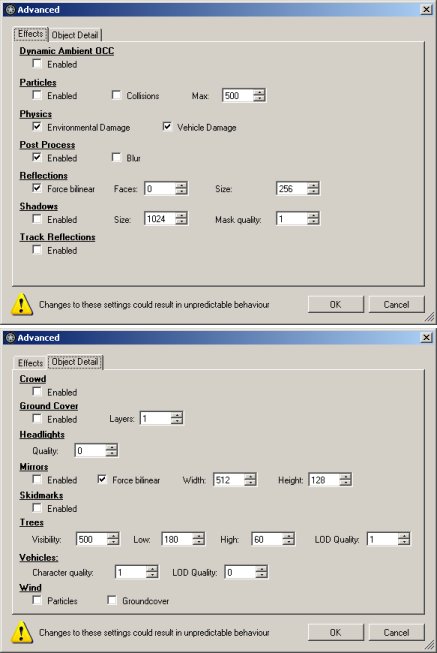Adjust Shadows Mask quality spinner

click(313, 219)
